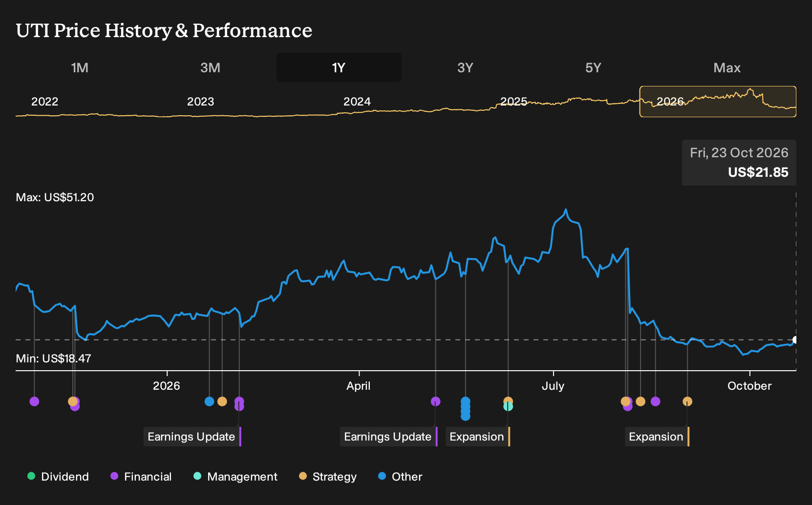Click the teal Management event dot
This screenshot has width=812, height=505.
click(508, 406)
